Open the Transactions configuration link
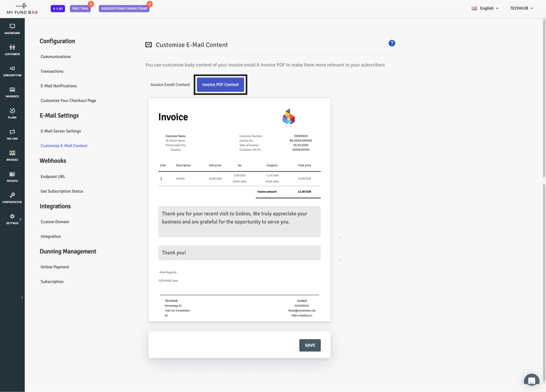546x392 pixels. (x=52, y=71)
